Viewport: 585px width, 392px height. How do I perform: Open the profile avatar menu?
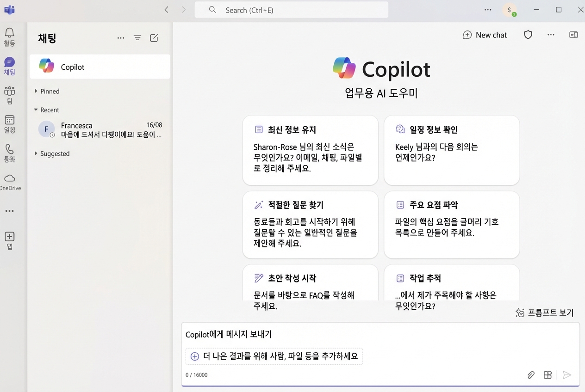[510, 10]
